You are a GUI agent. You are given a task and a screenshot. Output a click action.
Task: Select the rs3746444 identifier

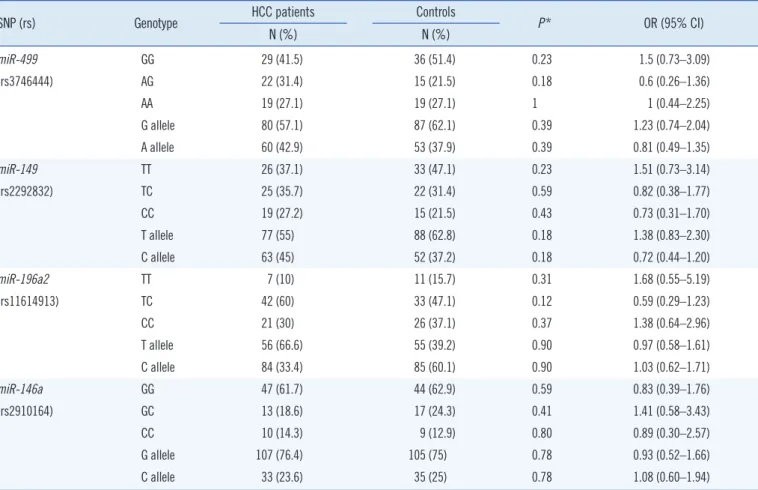point(26,82)
